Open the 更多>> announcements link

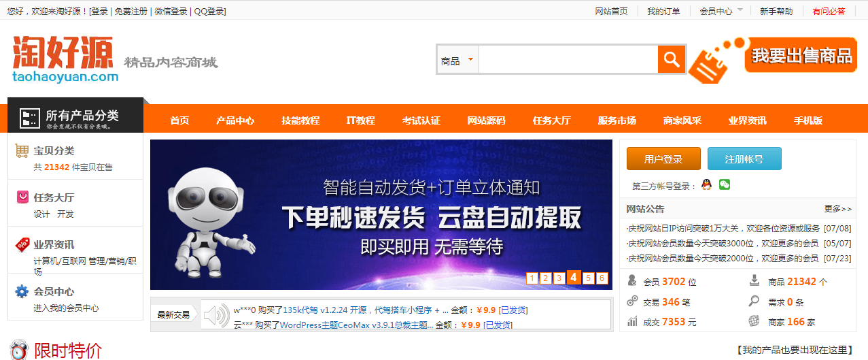click(837, 209)
